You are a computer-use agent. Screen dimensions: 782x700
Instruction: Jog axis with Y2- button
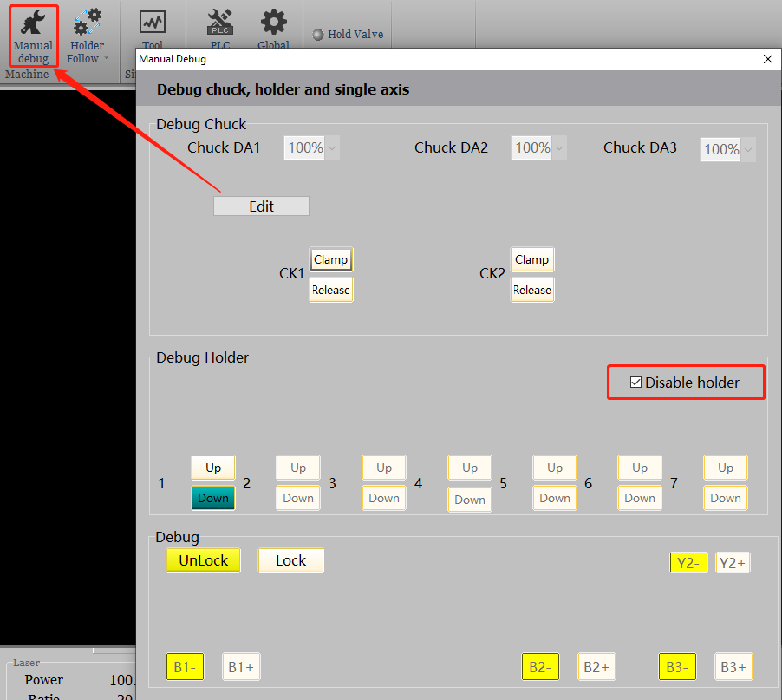click(688, 563)
